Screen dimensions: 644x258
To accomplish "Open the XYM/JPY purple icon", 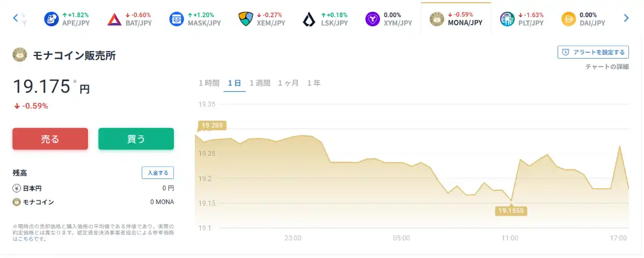I will click(373, 19).
